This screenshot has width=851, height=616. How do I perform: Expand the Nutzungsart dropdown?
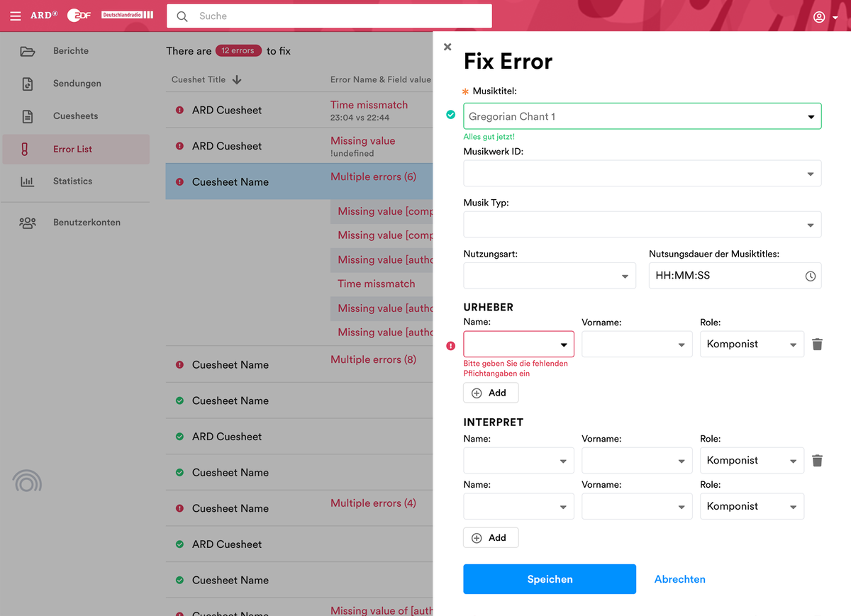pos(625,276)
